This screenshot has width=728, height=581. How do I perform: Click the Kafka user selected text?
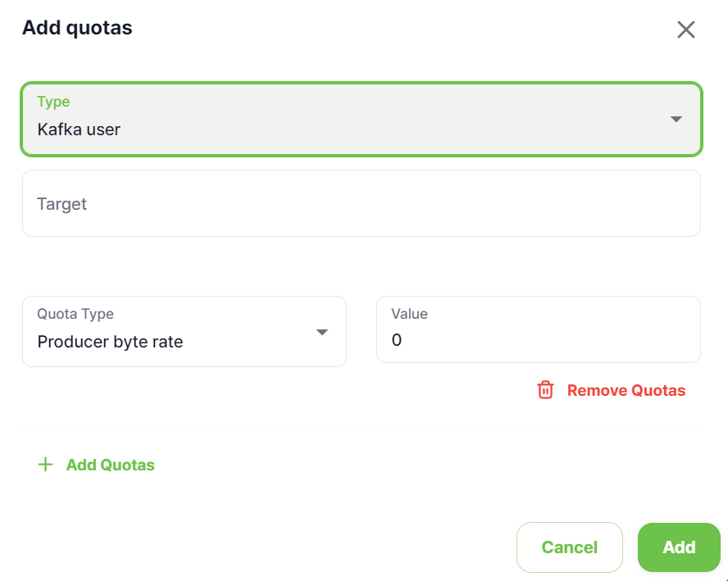click(x=79, y=129)
